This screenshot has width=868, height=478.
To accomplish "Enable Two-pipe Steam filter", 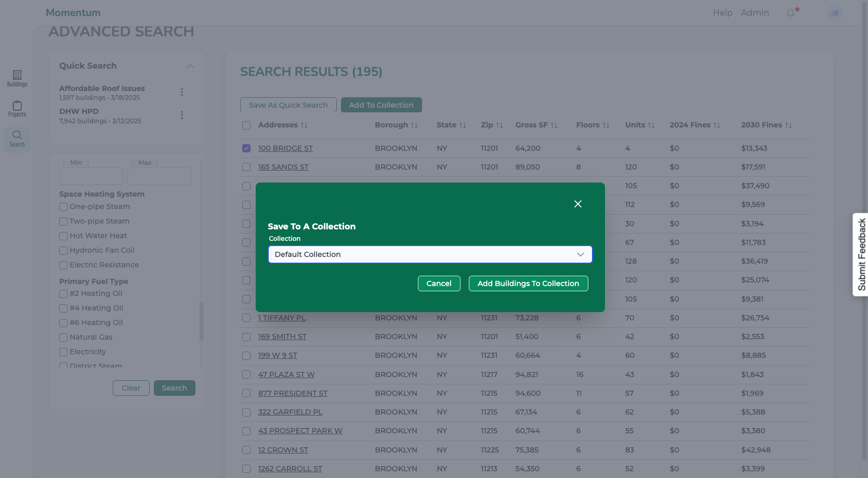I will (63, 222).
